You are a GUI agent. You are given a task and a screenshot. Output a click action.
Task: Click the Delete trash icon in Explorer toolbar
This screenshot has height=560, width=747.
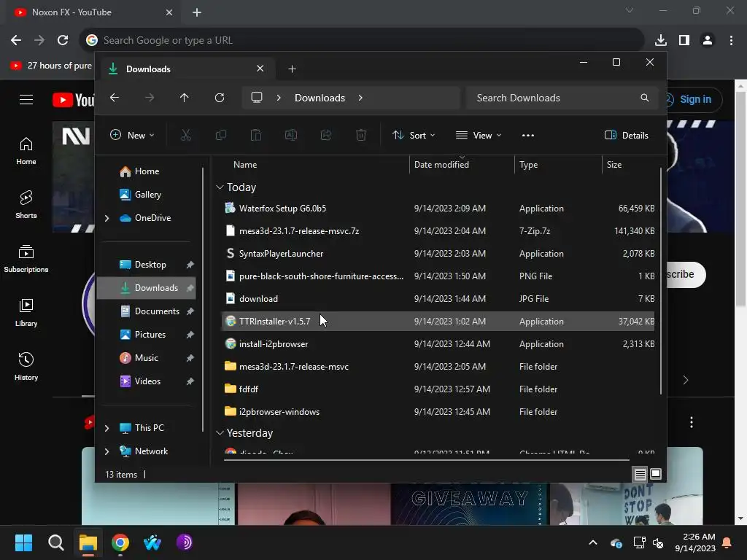[x=361, y=135]
